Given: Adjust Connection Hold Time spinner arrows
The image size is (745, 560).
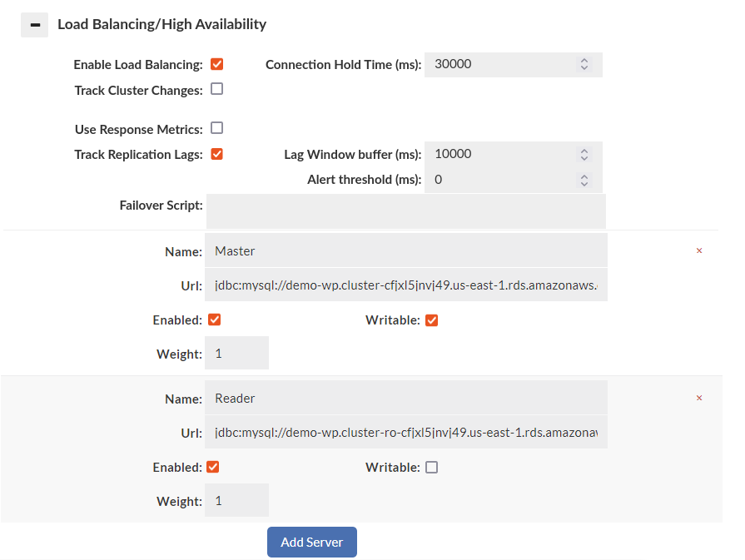Looking at the screenshot, I should click(584, 64).
